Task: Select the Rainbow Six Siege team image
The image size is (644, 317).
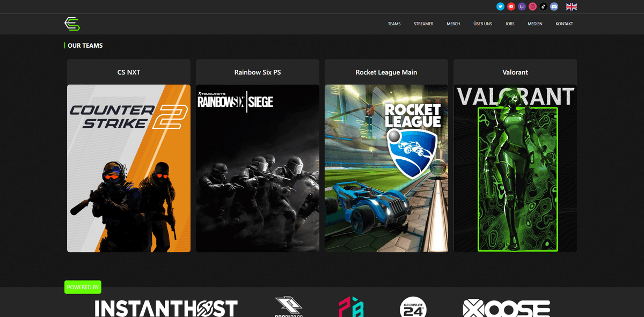Action: [258, 168]
